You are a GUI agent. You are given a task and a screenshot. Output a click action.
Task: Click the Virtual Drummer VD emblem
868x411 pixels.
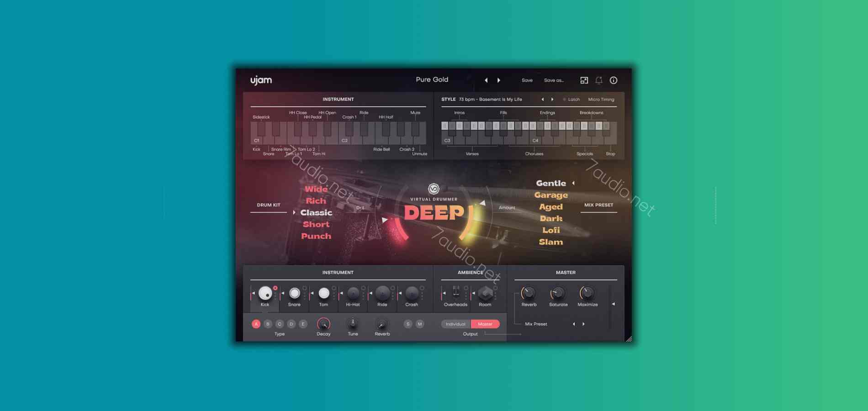coord(434,189)
